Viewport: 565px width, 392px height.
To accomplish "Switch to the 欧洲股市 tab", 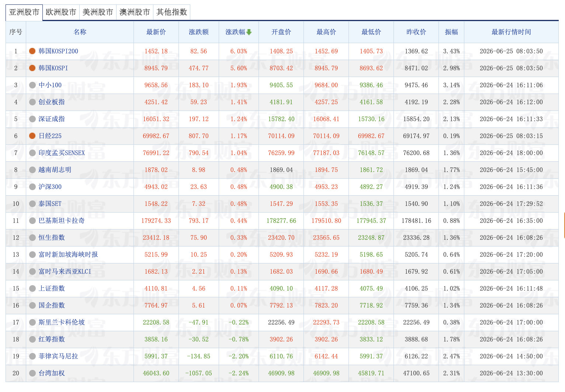I will [x=61, y=12].
